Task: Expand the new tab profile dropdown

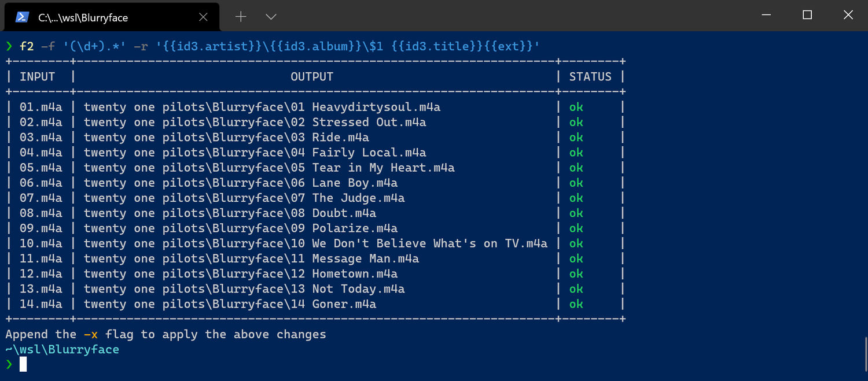Action: coord(271,17)
